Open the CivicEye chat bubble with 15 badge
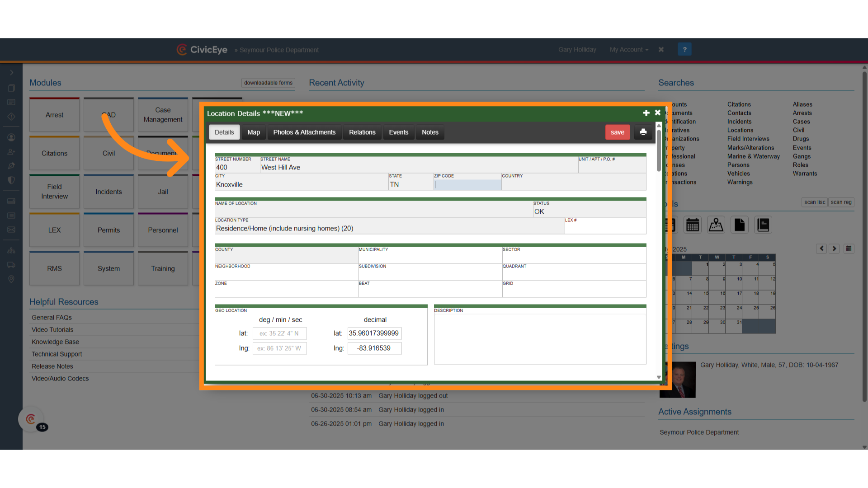868x488 pixels. click(x=31, y=419)
